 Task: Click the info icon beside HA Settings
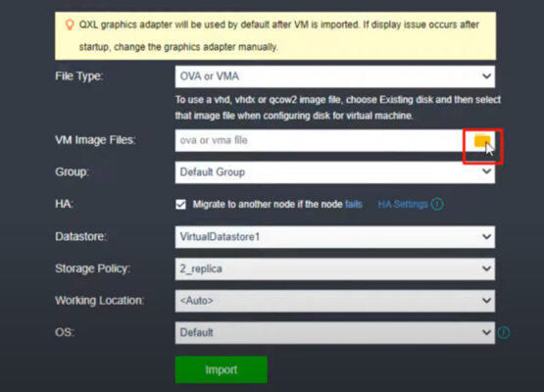click(437, 204)
